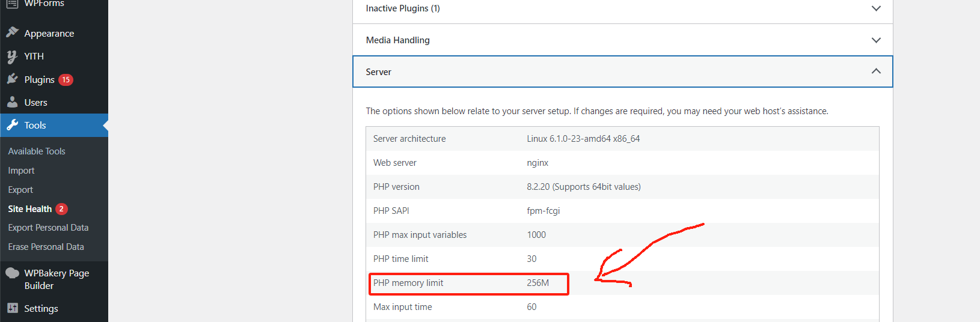Image resolution: width=980 pixels, height=322 pixels.
Task: Expand the Inactive Plugins section chevron
Action: 876,8
